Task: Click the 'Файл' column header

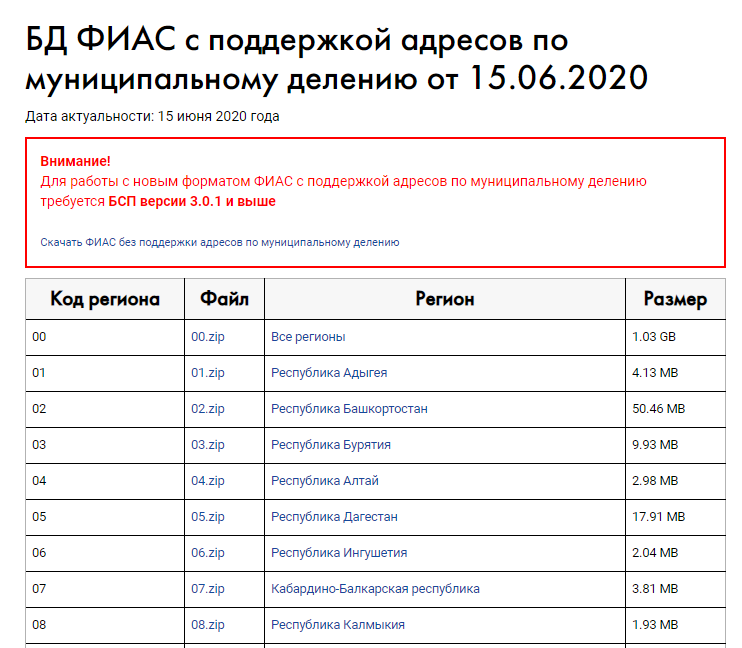Action: click(x=224, y=299)
